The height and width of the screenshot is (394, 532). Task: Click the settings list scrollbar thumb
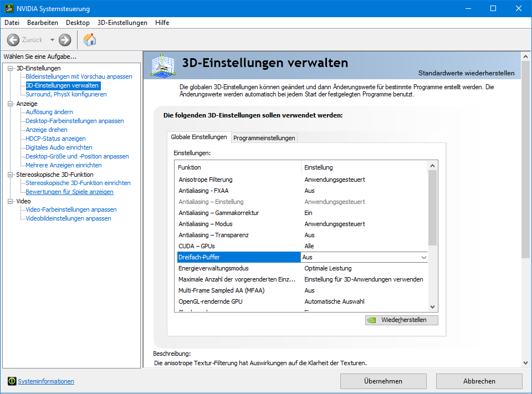[x=432, y=208]
